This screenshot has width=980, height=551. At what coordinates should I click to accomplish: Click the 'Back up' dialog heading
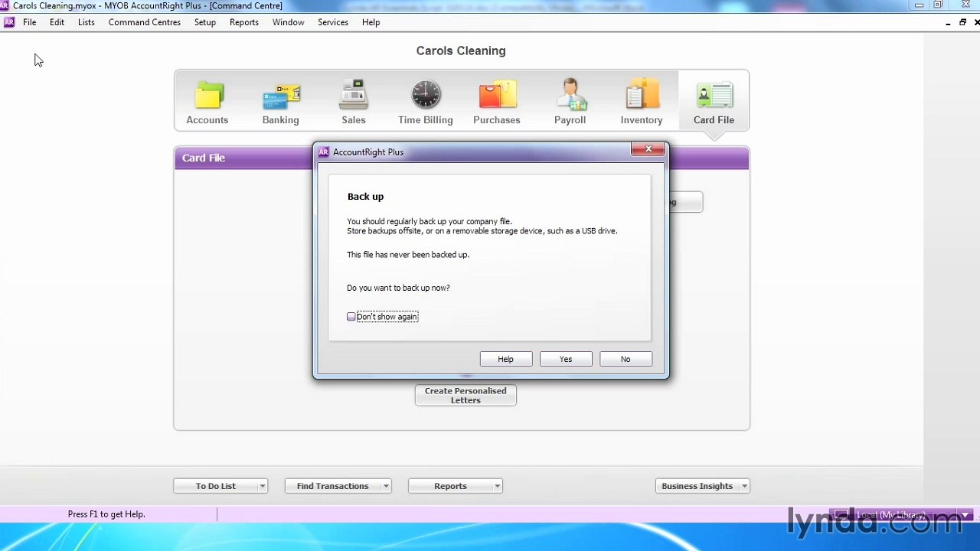(365, 197)
